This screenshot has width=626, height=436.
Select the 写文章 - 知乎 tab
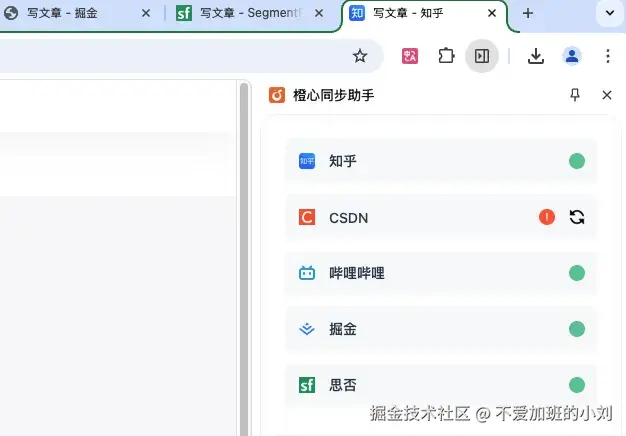pos(423,14)
